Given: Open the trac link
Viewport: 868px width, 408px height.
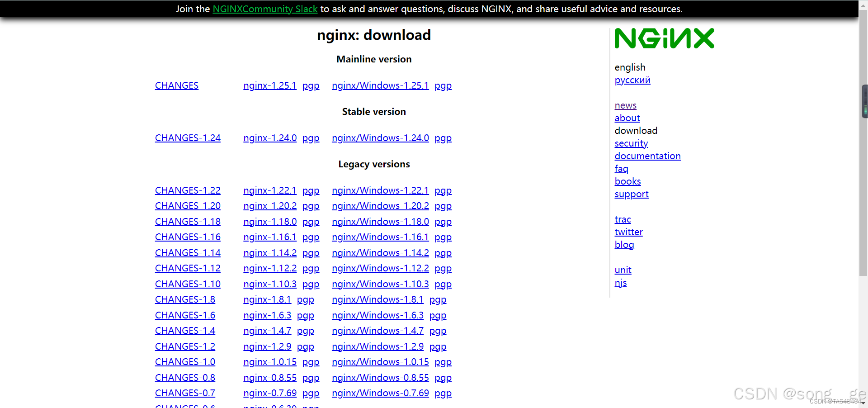Looking at the screenshot, I should pyautogui.click(x=623, y=219).
